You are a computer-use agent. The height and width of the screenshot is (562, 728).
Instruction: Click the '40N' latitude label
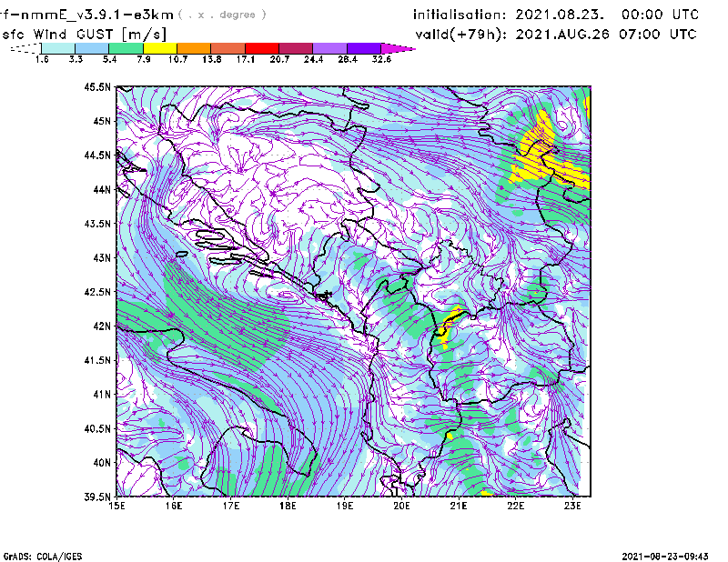[102, 463]
